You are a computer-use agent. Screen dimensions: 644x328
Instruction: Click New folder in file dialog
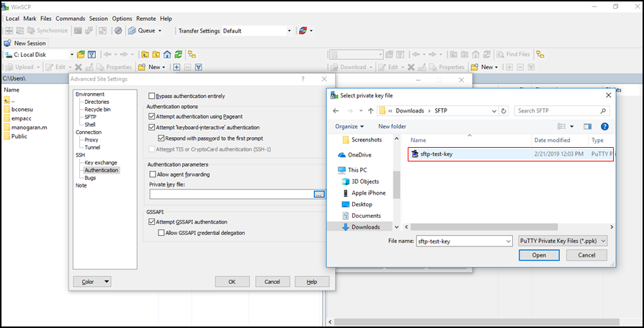[x=392, y=126]
